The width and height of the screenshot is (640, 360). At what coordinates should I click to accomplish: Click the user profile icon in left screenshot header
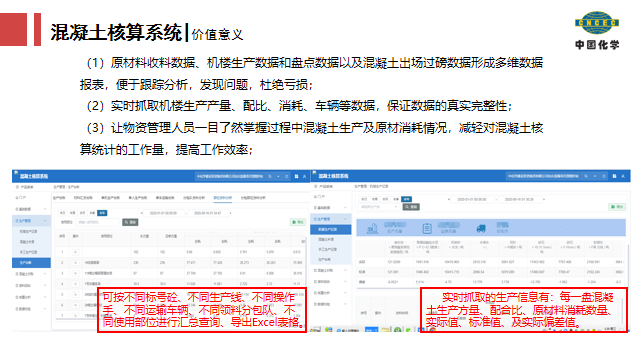pyautogui.click(x=304, y=176)
